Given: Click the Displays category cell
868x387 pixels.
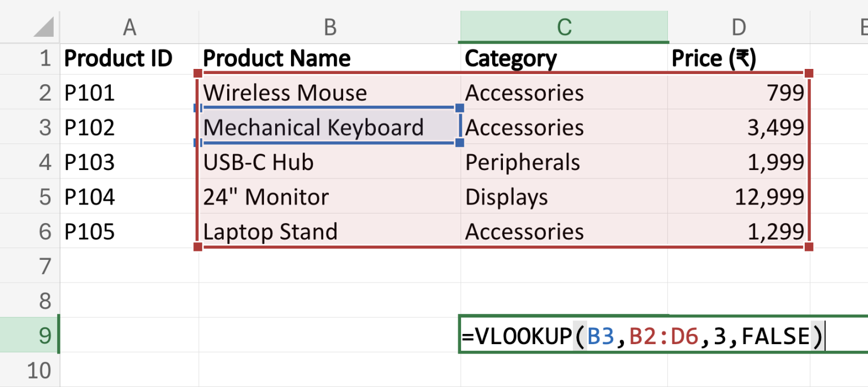Looking at the screenshot, I should click(x=564, y=197).
